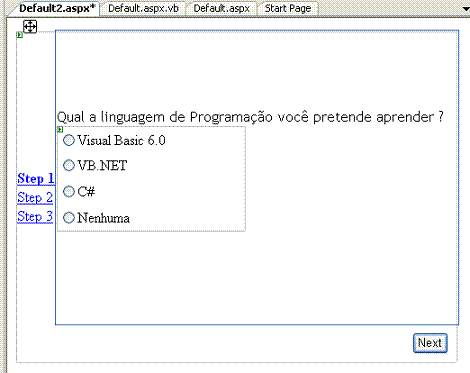470x373 pixels.
Task: Switch to the Default.aspx.vb tab
Action: (x=143, y=8)
